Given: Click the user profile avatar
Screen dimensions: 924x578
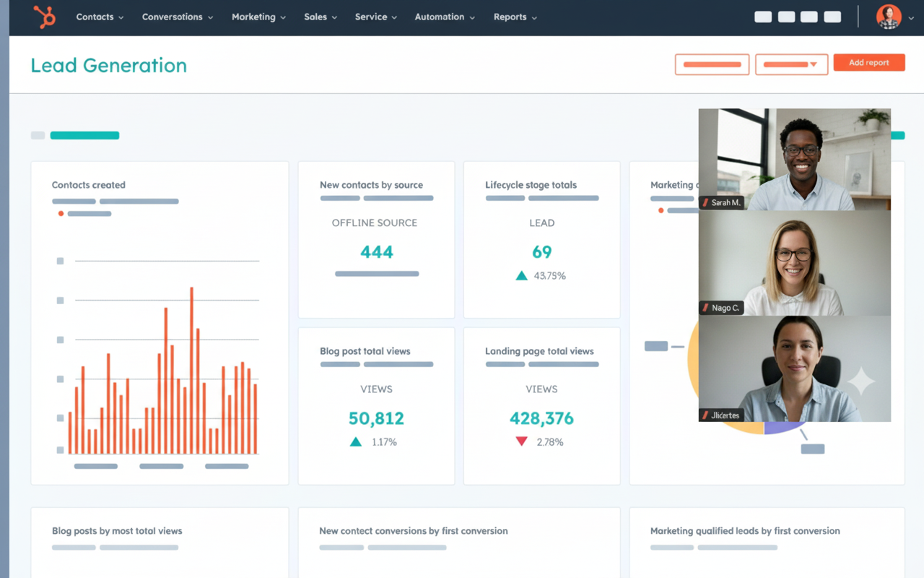Looking at the screenshot, I should pyautogui.click(x=889, y=17).
